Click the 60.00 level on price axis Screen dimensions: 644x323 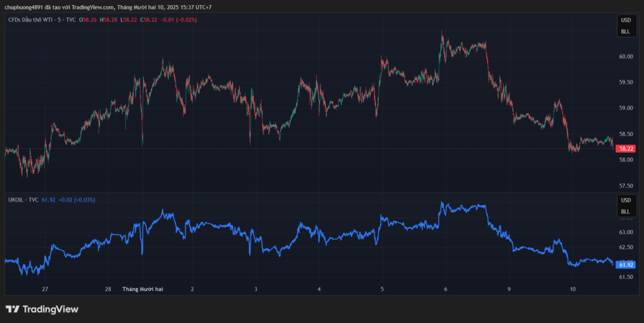pos(625,57)
